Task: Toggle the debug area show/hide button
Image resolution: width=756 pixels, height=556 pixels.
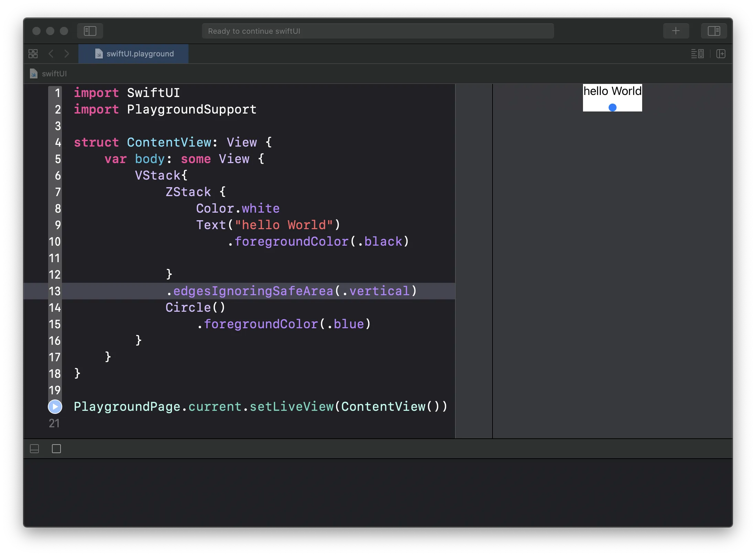Action: click(x=34, y=449)
